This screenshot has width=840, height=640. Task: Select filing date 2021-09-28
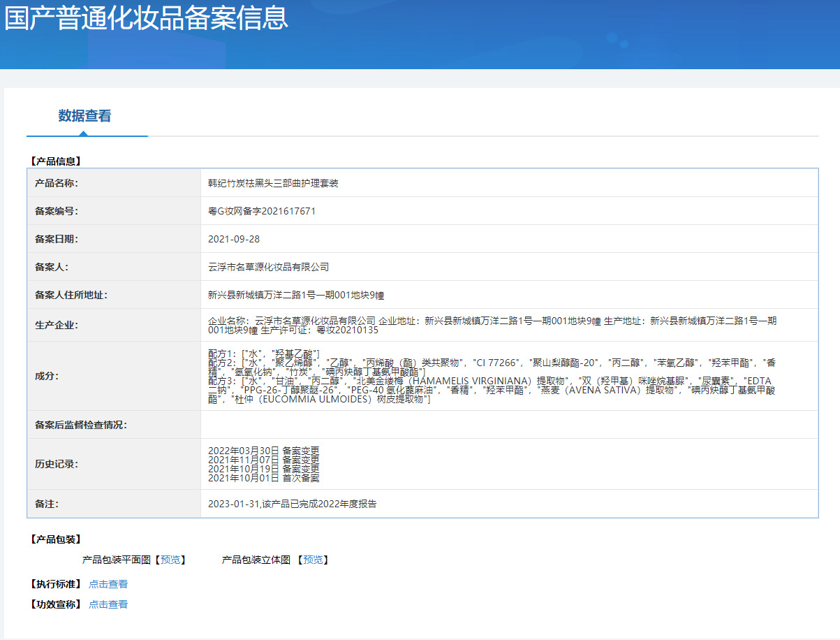coord(234,239)
